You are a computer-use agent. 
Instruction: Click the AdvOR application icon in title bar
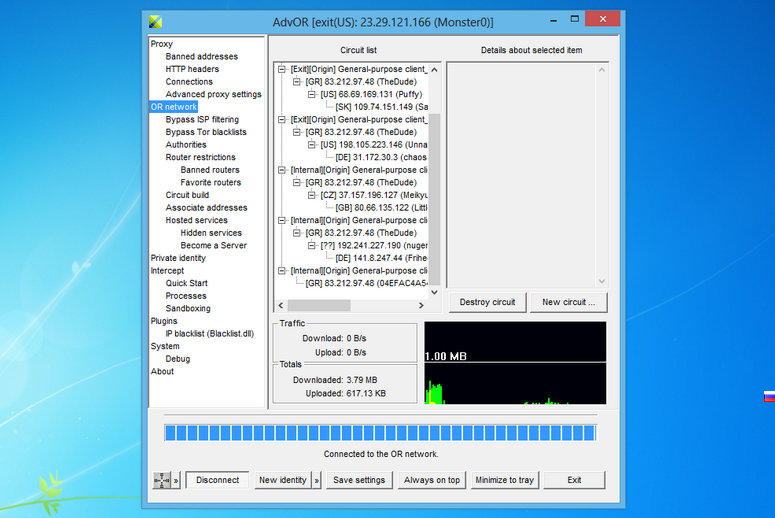tap(155, 22)
